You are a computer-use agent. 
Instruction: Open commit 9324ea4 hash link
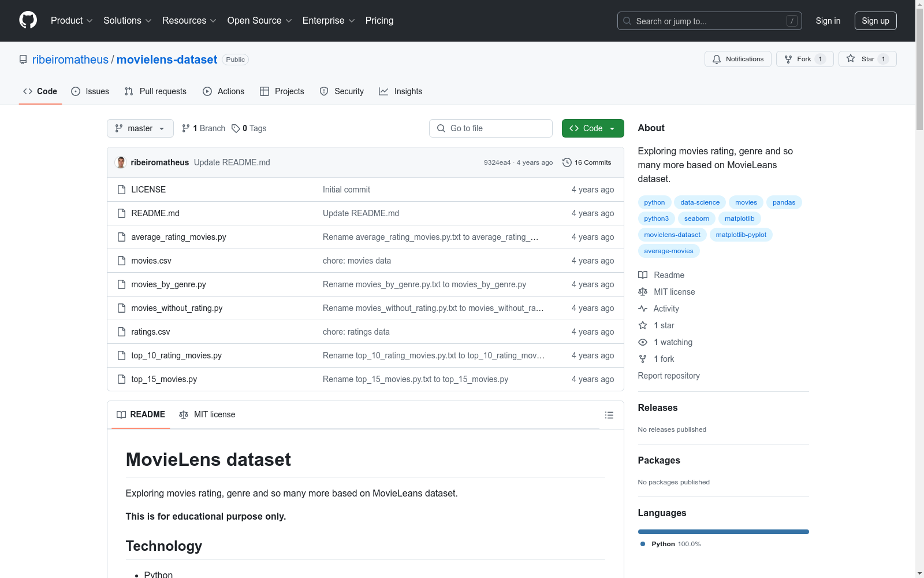[x=497, y=162]
